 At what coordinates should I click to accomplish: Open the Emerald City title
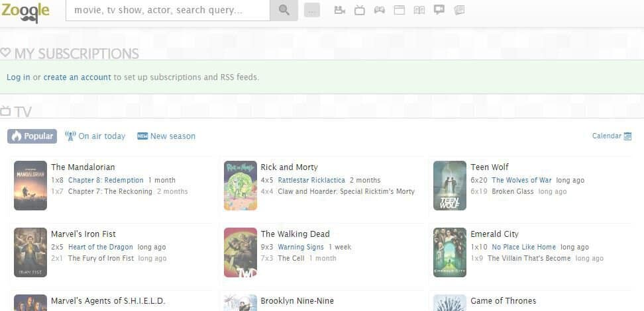(x=494, y=234)
